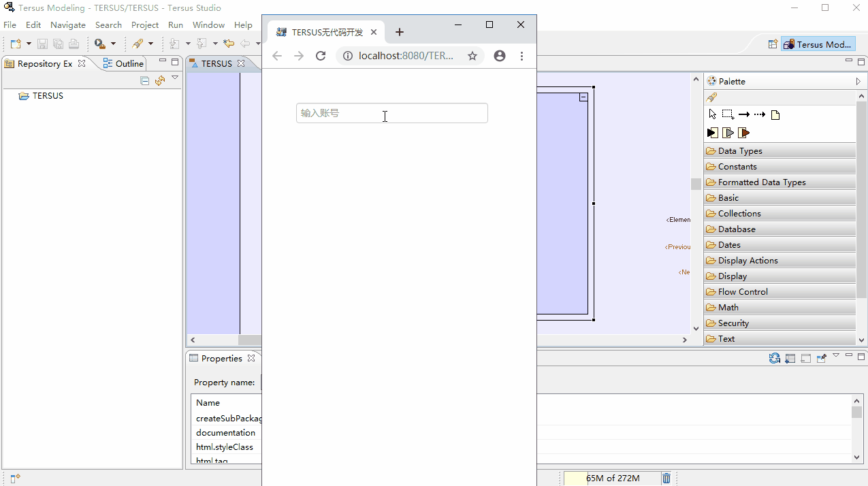Switch to the Outline tab
This screenshot has height=486, width=868.
123,63
